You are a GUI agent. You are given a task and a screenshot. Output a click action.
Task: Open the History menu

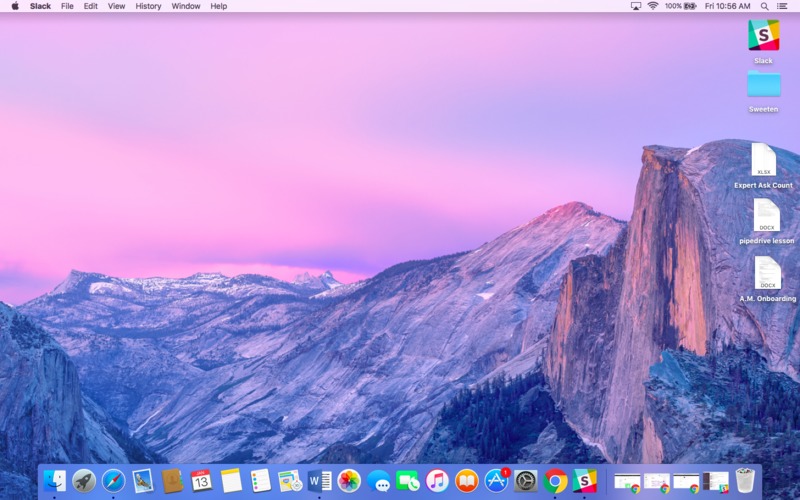pos(148,6)
